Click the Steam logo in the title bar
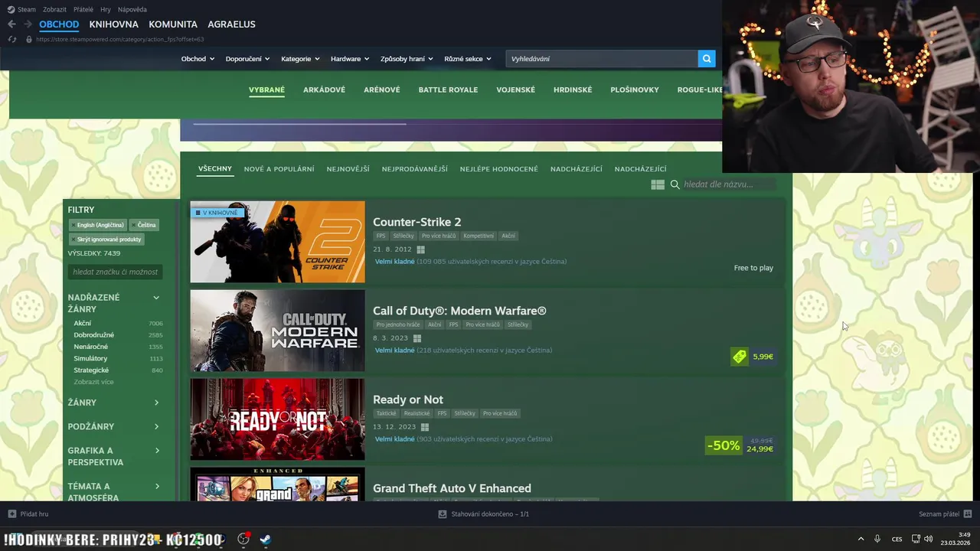Screen dimensions: 980x551 pos(11,9)
